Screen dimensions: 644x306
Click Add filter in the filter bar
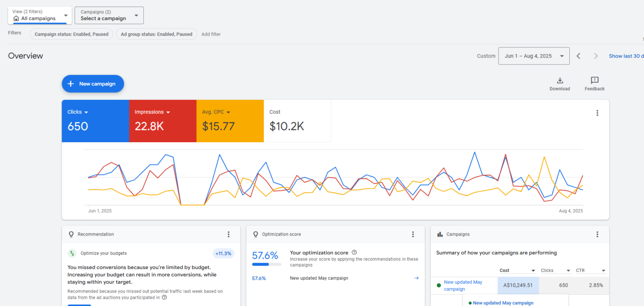(x=211, y=34)
